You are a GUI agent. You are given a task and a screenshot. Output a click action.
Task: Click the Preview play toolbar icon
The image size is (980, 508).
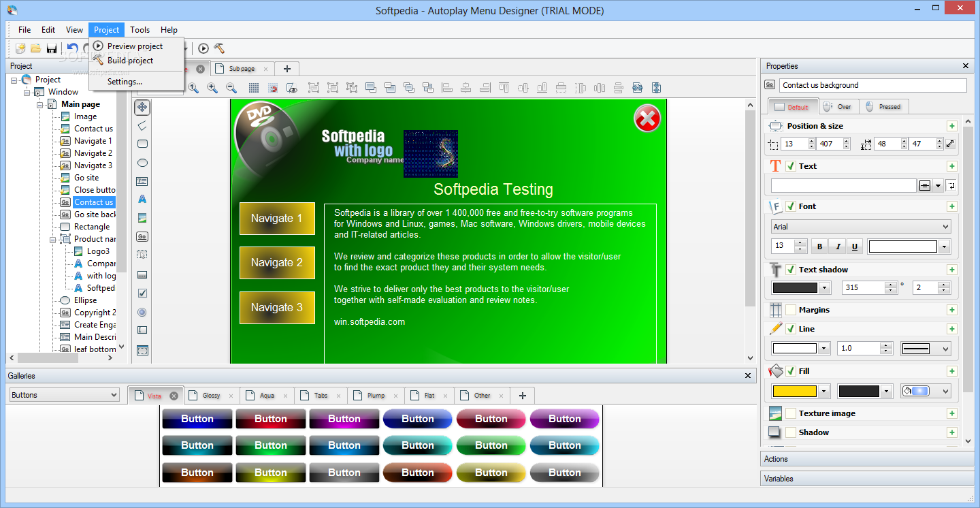[203, 48]
